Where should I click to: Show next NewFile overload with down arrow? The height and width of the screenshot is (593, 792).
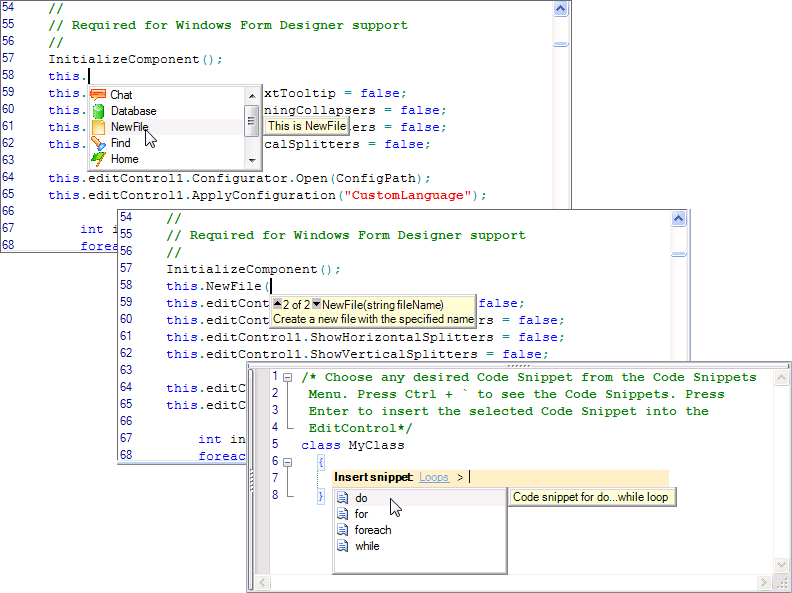316,304
